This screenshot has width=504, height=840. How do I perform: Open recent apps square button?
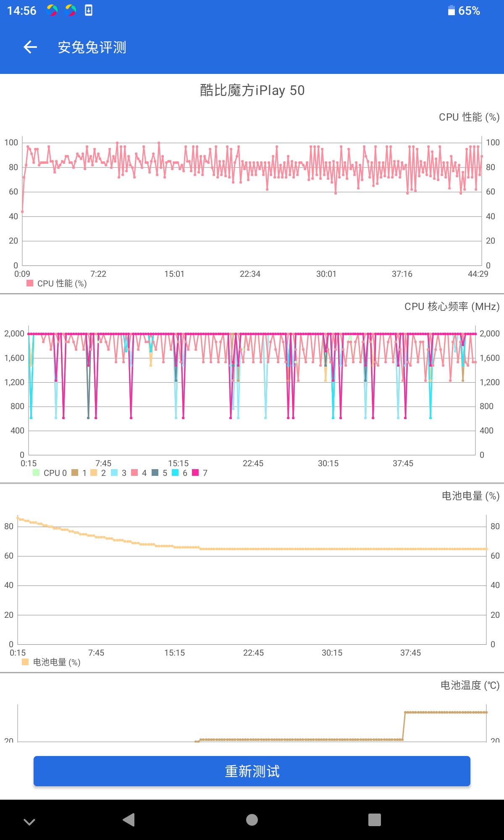point(374,819)
